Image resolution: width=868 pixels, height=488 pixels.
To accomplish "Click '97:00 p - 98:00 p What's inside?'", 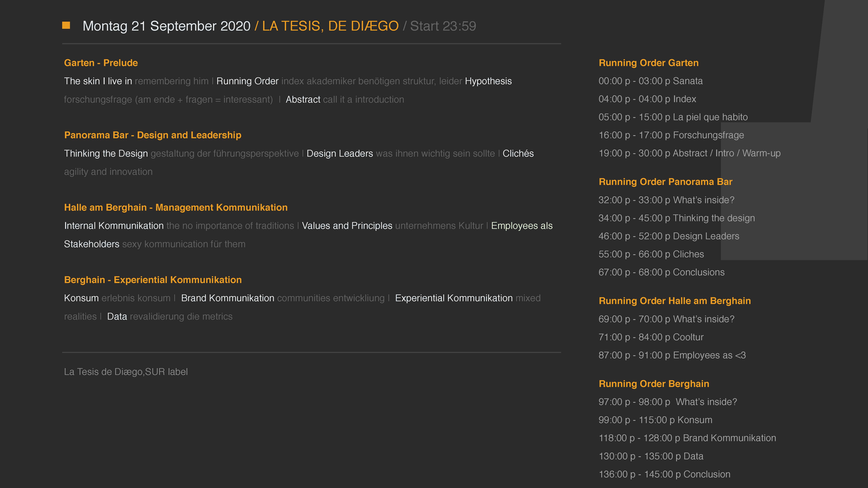I will (668, 402).
